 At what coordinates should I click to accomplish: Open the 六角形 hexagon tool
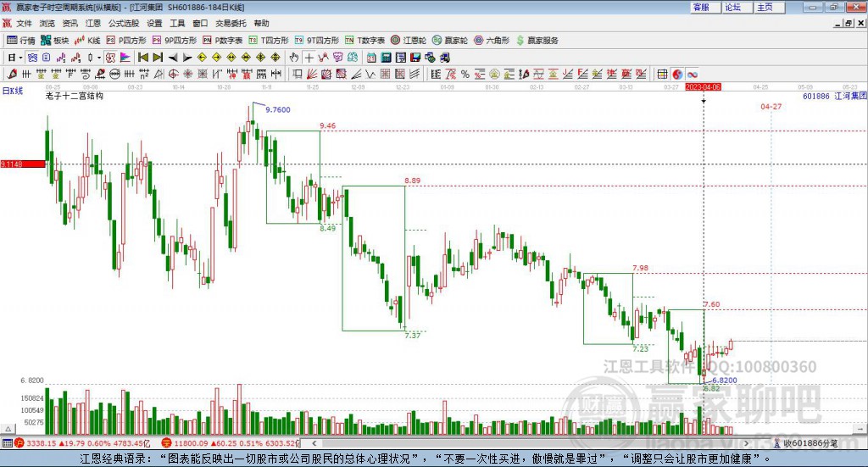pos(492,41)
